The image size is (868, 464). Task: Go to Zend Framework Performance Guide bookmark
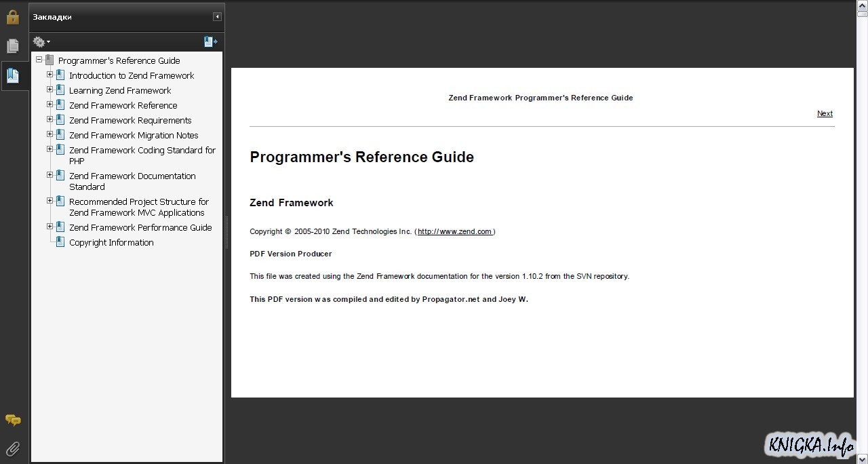(x=140, y=227)
